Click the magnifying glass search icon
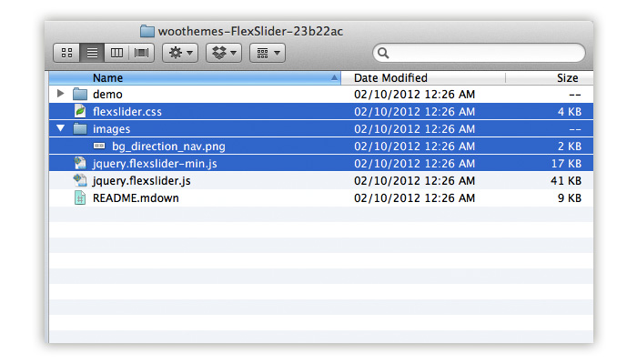The height and width of the screenshot is (364, 637). coord(383,53)
